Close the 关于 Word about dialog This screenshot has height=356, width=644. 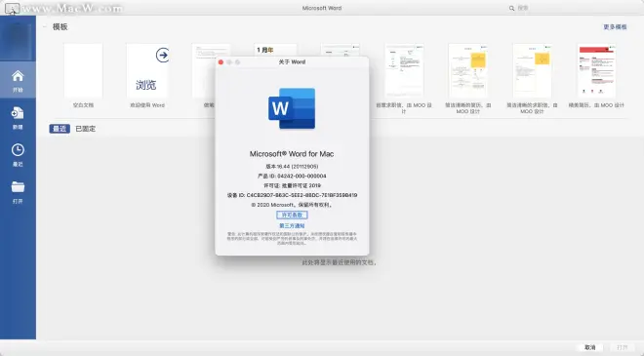coord(221,62)
